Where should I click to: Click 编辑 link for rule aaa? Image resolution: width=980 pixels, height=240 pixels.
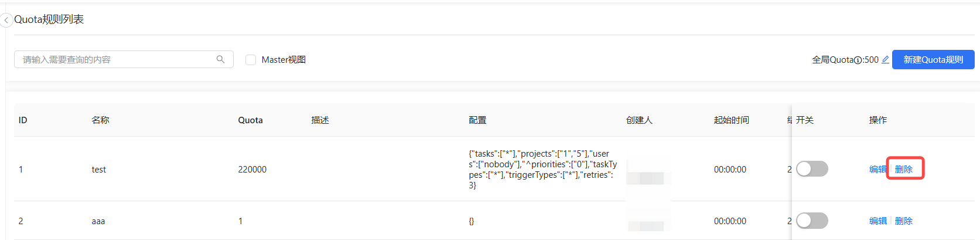pyautogui.click(x=877, y=221)
